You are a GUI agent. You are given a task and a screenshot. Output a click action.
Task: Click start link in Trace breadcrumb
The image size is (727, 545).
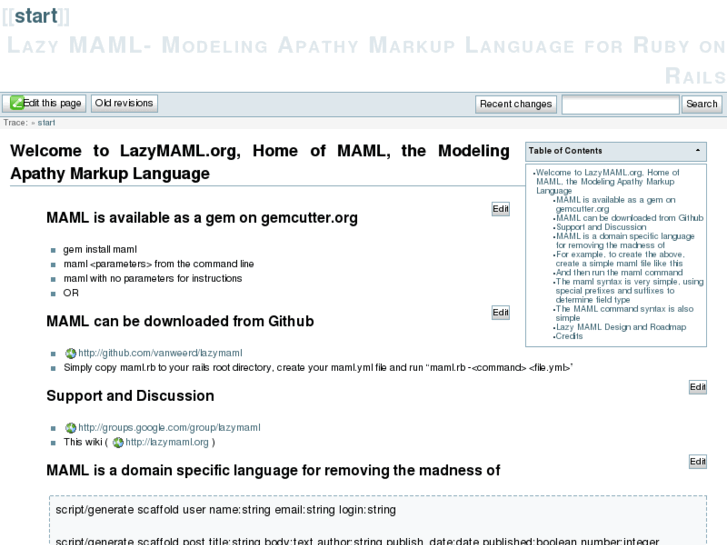pos(46,122)
